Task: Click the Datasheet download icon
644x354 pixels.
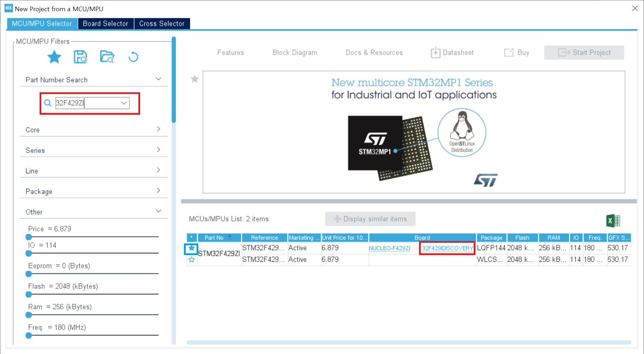Action: coord(436,53)
